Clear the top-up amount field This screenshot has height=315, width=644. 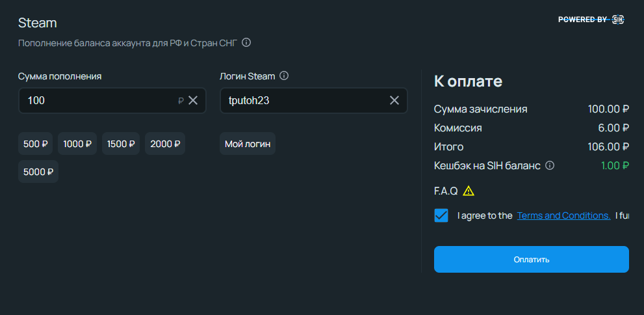[x=193, y=100]
